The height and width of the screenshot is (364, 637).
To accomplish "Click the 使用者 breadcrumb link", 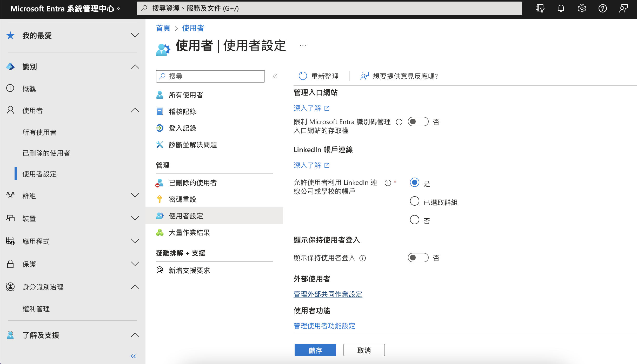I will [193, 28].
